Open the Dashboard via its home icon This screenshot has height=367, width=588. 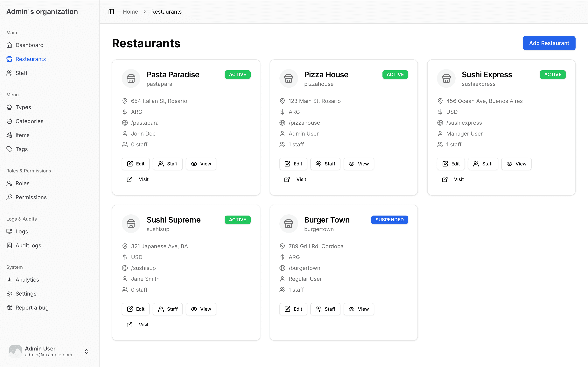click(x=10, y=45)
